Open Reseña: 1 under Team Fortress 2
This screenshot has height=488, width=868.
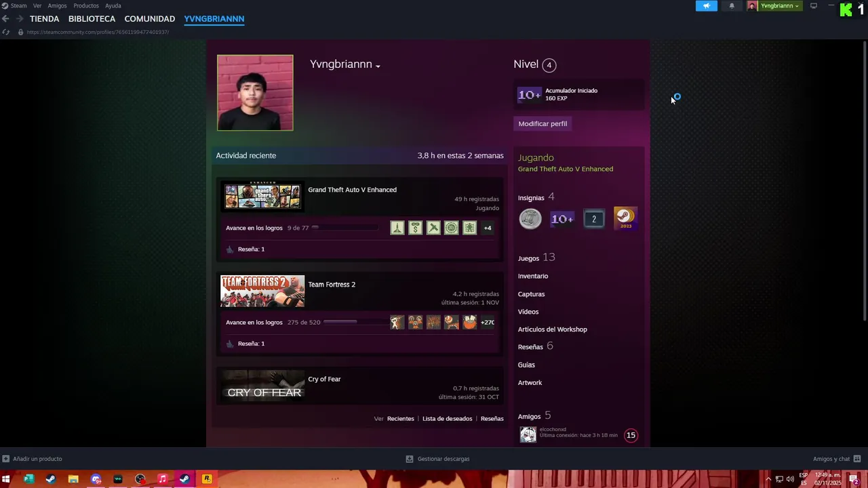point(251,344)
